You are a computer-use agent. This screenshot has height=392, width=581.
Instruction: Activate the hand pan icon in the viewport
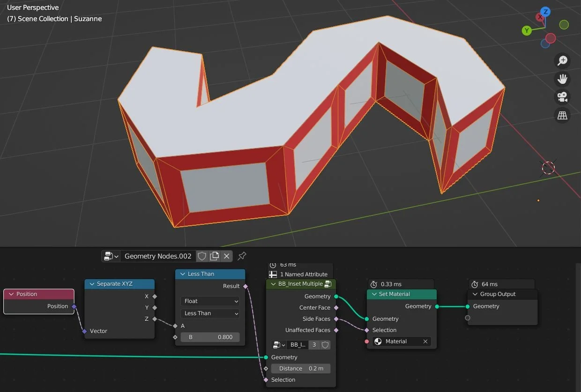(x=562, y=79)
